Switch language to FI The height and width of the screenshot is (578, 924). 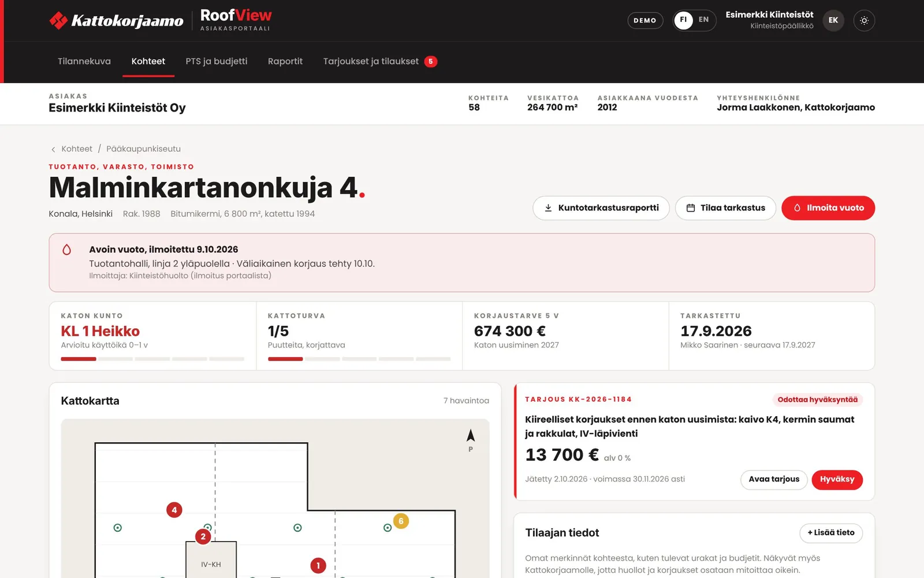683,20
